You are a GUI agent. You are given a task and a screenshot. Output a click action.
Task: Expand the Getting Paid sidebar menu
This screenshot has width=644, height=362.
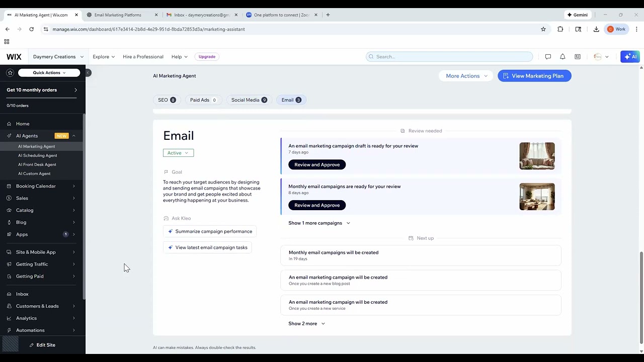pyautogui.click(x=73, y=276)
